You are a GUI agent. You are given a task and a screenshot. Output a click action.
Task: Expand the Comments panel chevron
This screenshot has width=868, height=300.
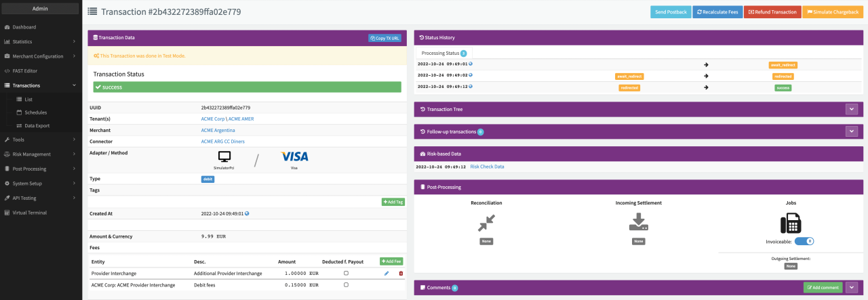(x=852, y=287)
